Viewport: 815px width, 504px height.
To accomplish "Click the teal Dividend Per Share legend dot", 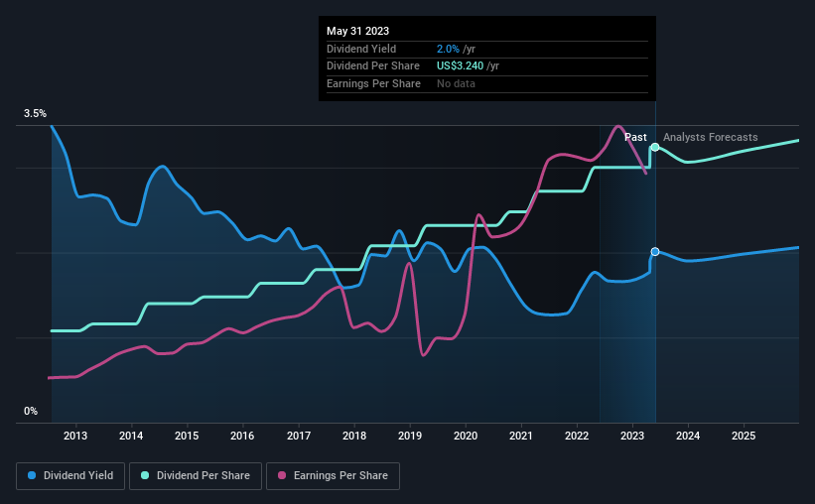I will coord(145,475).
